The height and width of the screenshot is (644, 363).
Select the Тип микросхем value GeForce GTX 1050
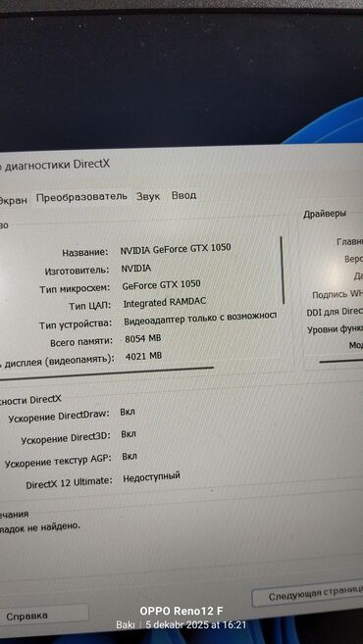click(x=162, y=284)
